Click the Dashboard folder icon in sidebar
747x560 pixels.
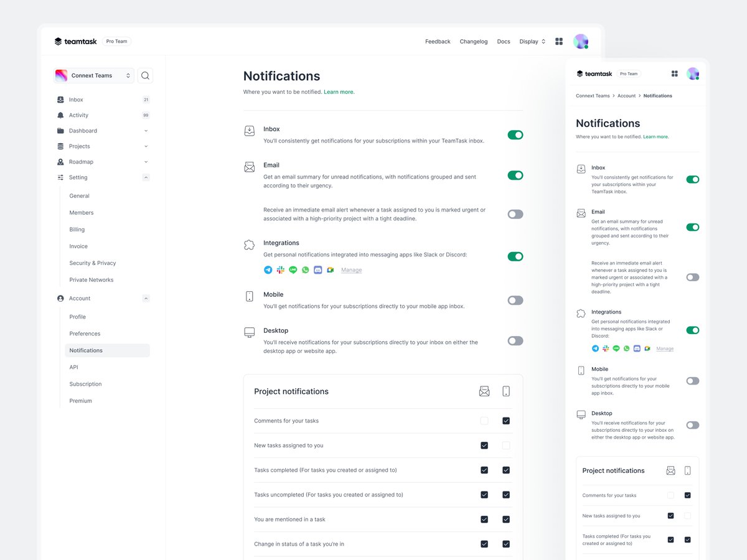point(60,131)
